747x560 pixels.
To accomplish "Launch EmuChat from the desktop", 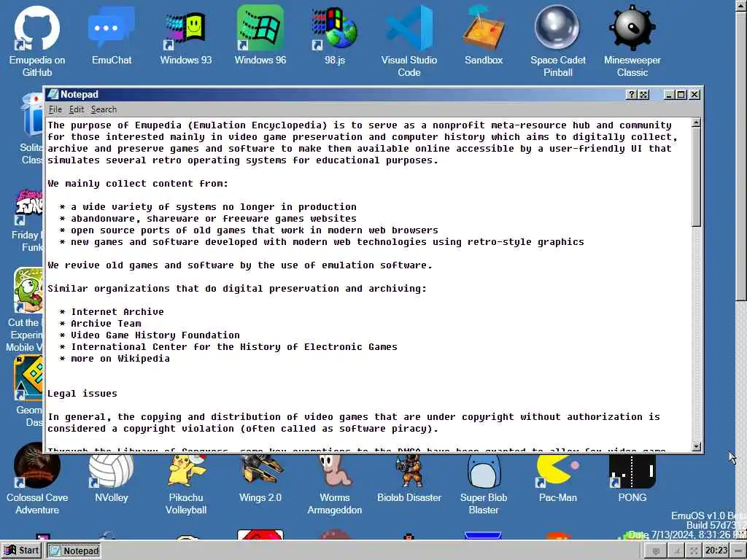I will pyautogui.click(x=112, y=35).
